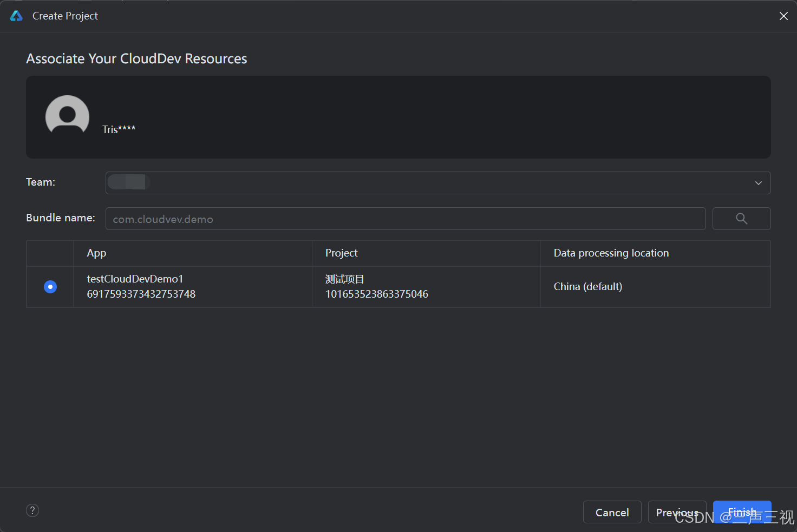Click the Finish button
The height and width of the screenshot is (532, 797).
742,512
